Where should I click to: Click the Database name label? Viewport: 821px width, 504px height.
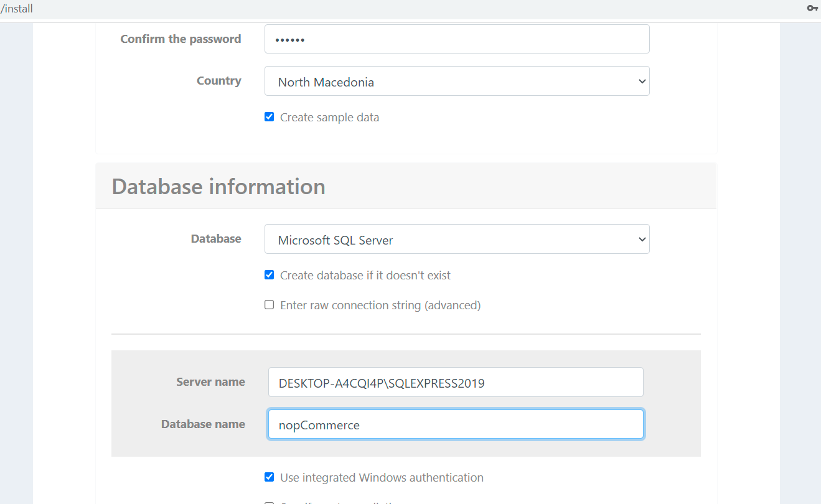(x=203, y=424)
